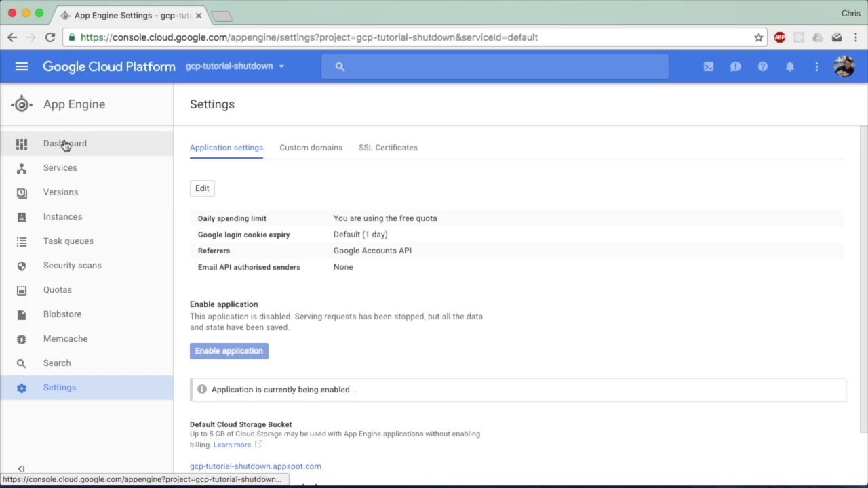Open the help question mark icon

[763, 66]
